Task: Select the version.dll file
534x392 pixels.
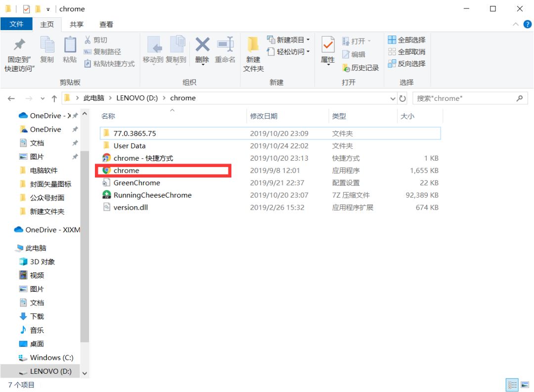Action: 270,208
